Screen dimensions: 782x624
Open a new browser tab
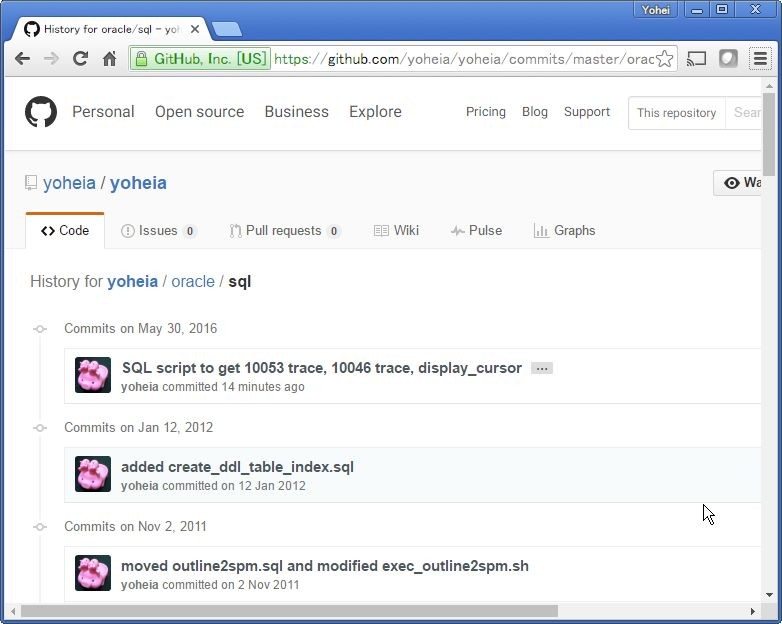pos(227,29)
